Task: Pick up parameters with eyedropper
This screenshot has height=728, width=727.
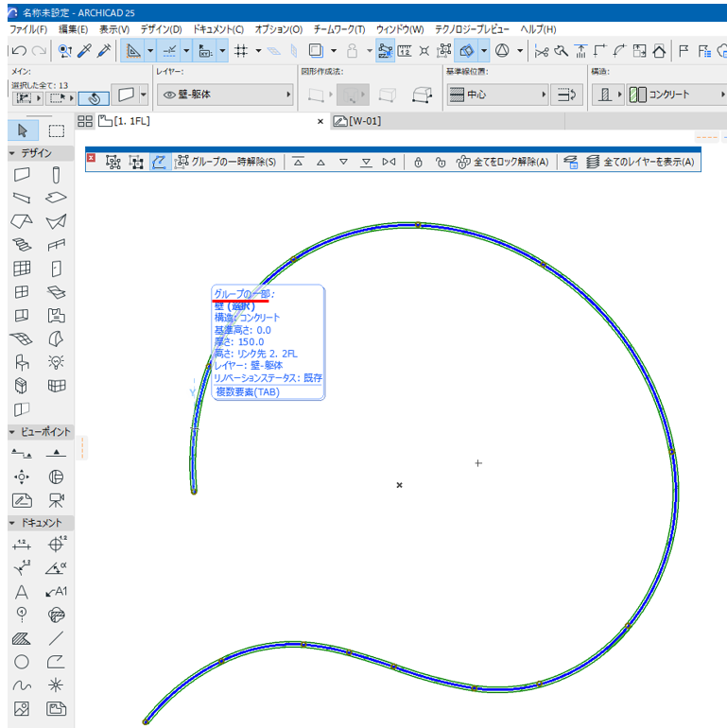Action: point(84,51)
